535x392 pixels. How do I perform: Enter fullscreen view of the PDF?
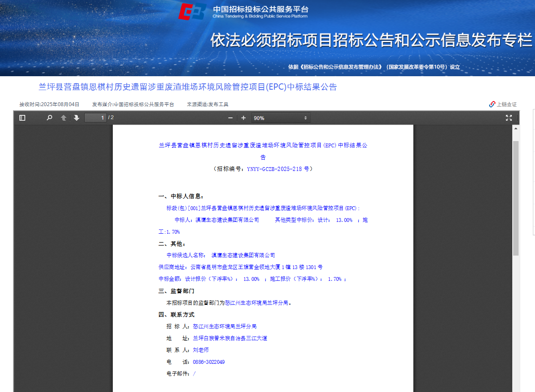tap(508, 118)
